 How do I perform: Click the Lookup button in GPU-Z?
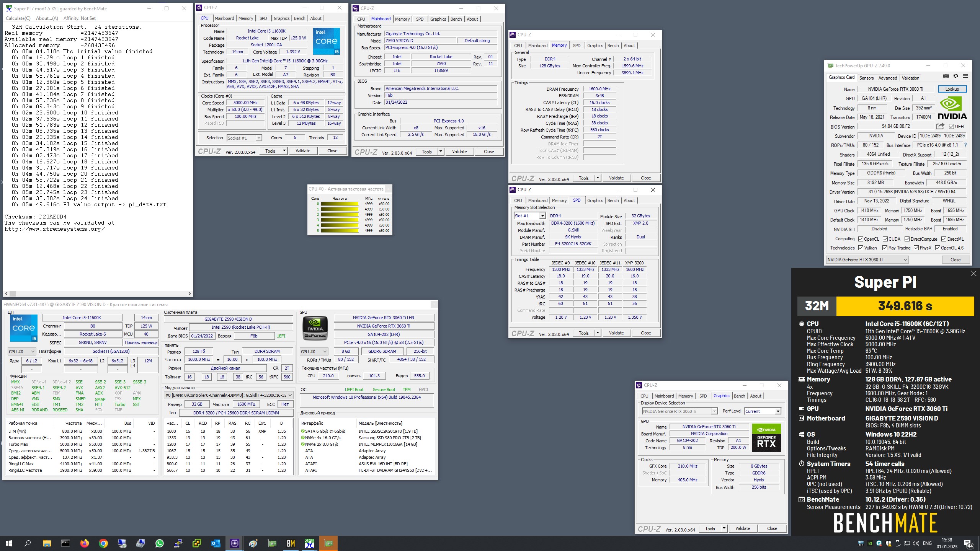pyautogui.click(x=952, y=89)
